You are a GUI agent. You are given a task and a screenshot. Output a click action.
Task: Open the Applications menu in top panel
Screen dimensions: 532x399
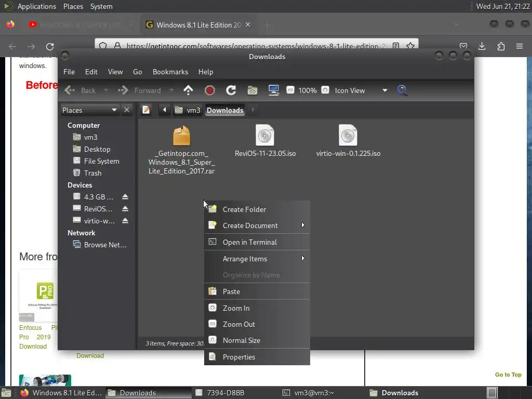(x=37, y=6)
